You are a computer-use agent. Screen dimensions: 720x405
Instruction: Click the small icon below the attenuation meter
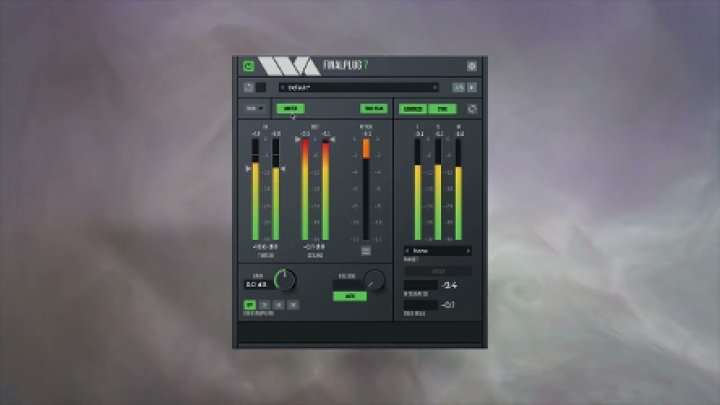coord(366,251)
